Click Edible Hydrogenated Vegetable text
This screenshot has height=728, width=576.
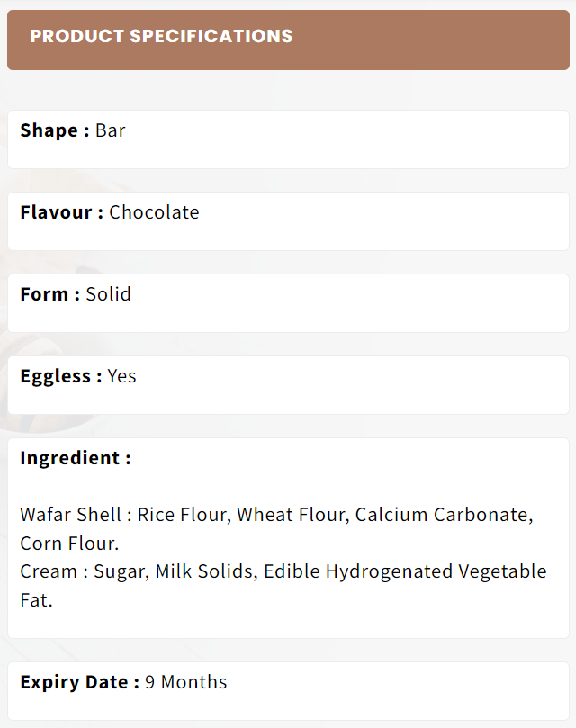(405, 571)
